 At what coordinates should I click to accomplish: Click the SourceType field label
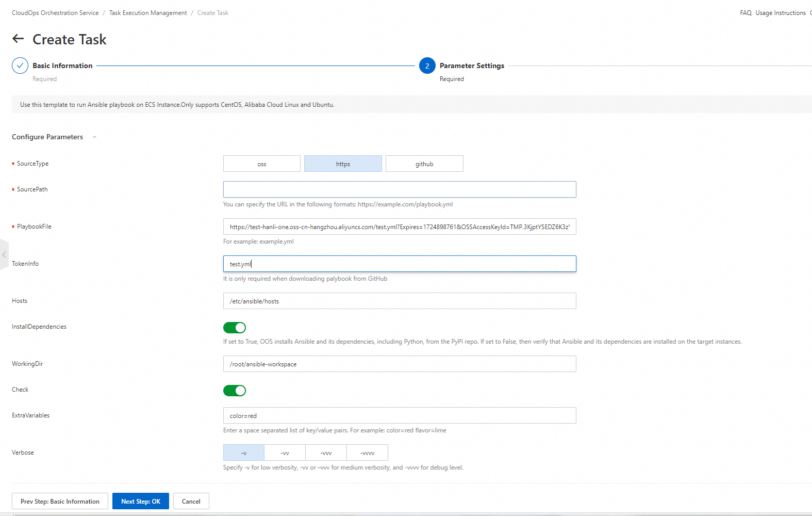32,164
